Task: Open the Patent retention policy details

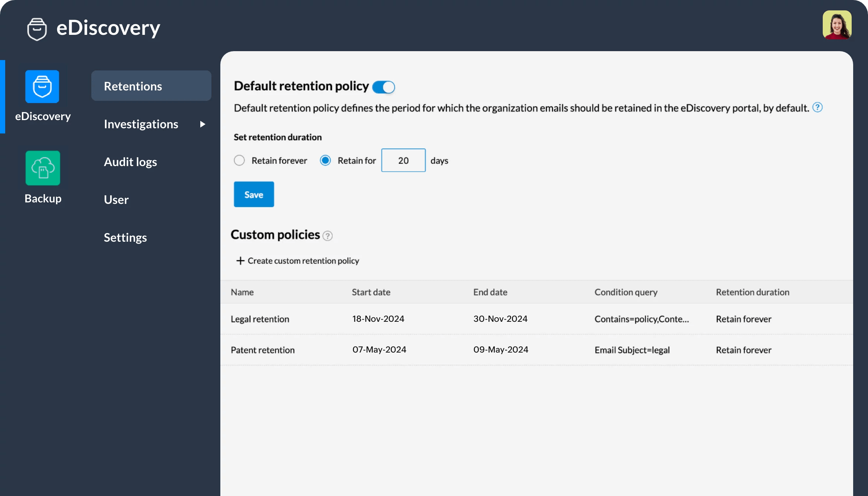Action: click(x=263, y=350)
